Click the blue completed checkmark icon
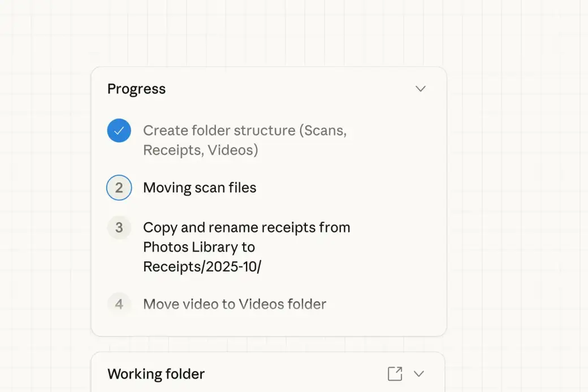 tap(119, 131)
